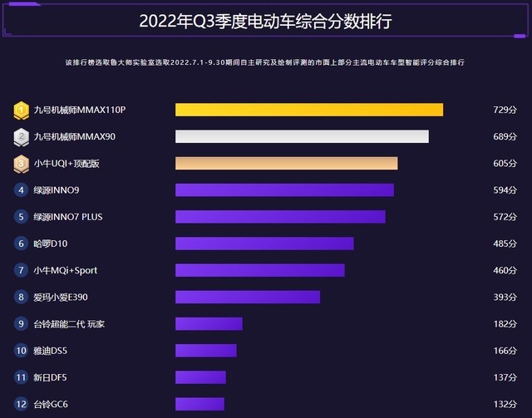The width and height of the screenshot is (532, 418).
Task: Click the rank 6 number badge
Action: 21,243
